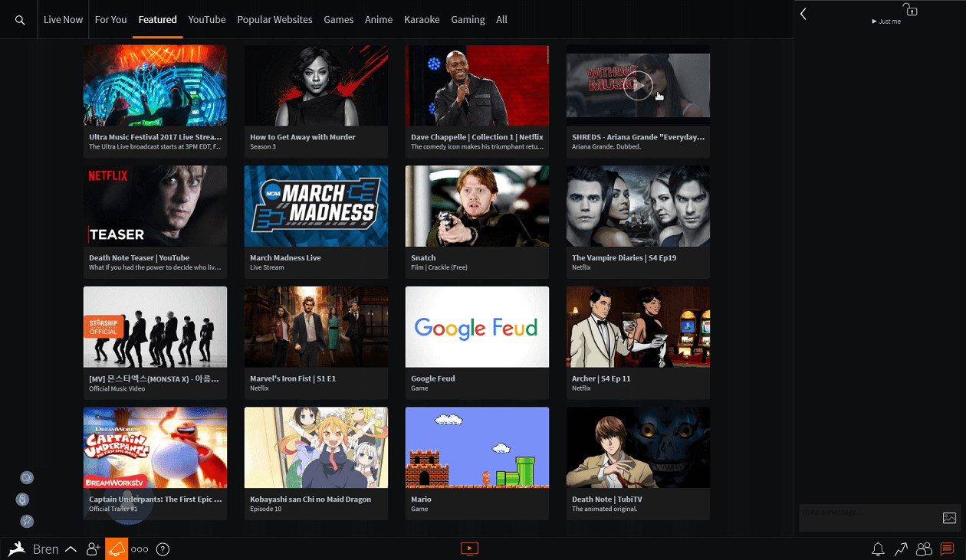966x560 pixels.
Task: Switch to the Live Now tab
Action: 63,20
